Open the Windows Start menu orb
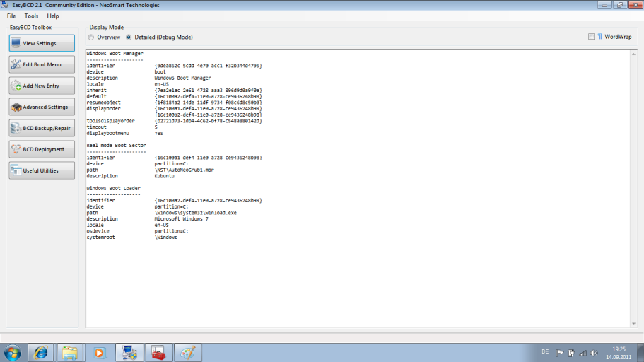Viewport: 644px width, 362px height. tap(13, 353)
